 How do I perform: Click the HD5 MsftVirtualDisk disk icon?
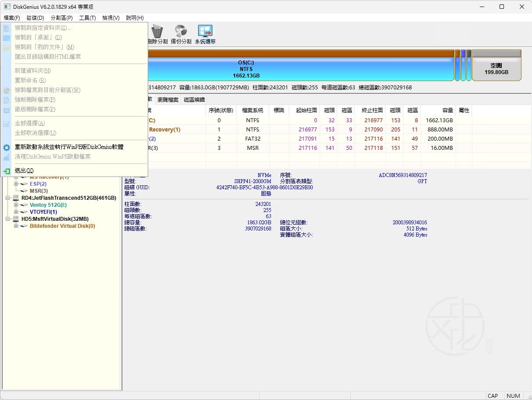pyautogui.click(x=16, y=219)
